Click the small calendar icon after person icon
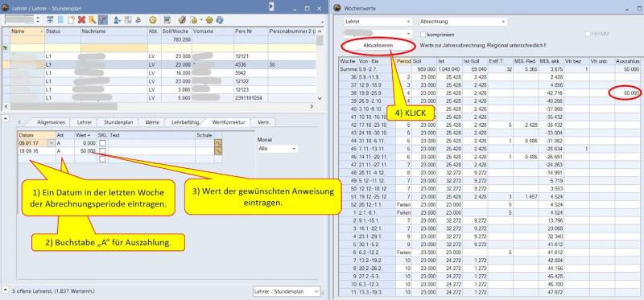The width and height of the screenshot is (644, 300). click(128, 19)
